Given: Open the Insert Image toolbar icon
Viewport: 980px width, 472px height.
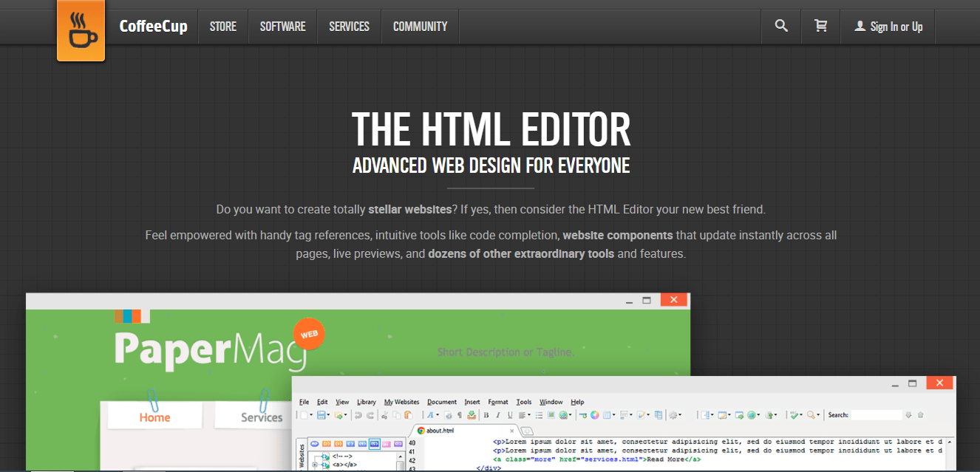Looking at the screenshot, I should (551, 416).
